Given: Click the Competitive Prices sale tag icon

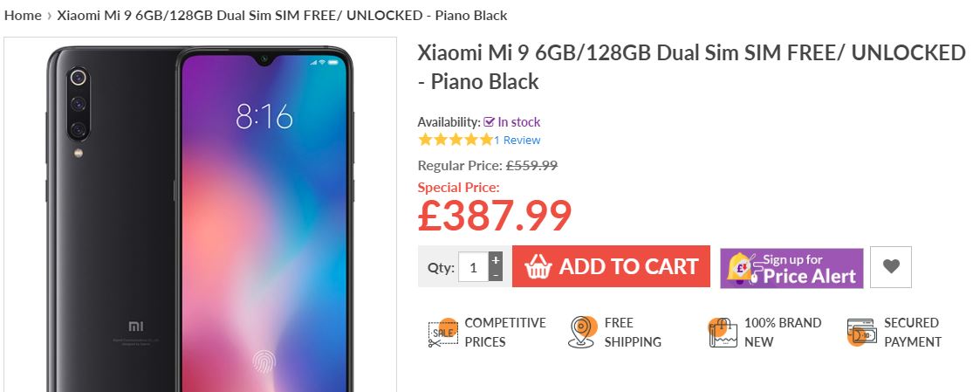Looking at the screenshot, I should coord(443,333).
